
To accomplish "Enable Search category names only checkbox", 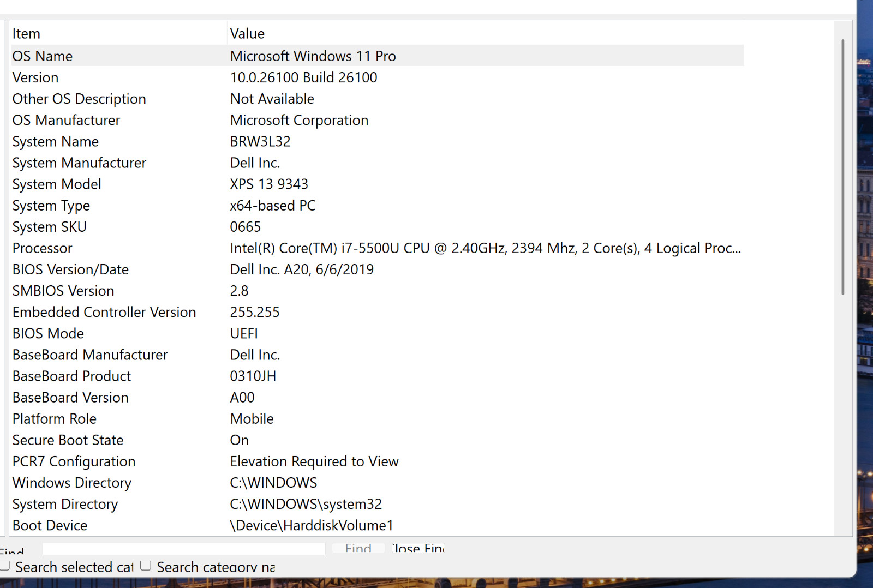I will coord(146,566).
